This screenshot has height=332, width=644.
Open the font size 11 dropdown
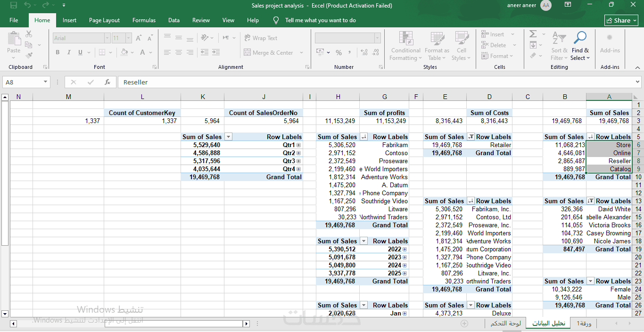129,38
